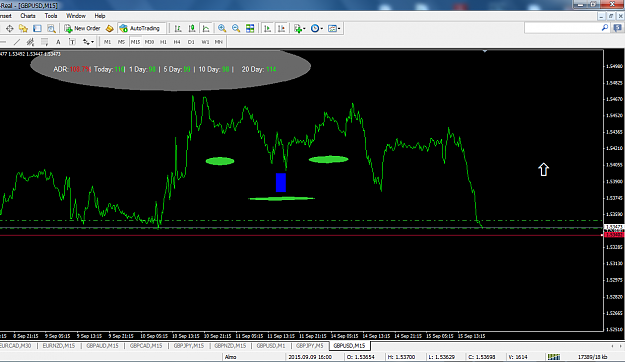Switch chart to bar chart mode
The height and width of the screenshot is (362, 625).
tap(178, 28)
